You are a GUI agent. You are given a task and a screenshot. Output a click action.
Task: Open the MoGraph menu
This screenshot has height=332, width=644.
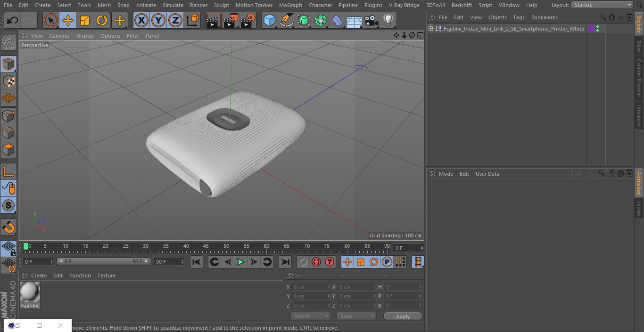[290, 5]
